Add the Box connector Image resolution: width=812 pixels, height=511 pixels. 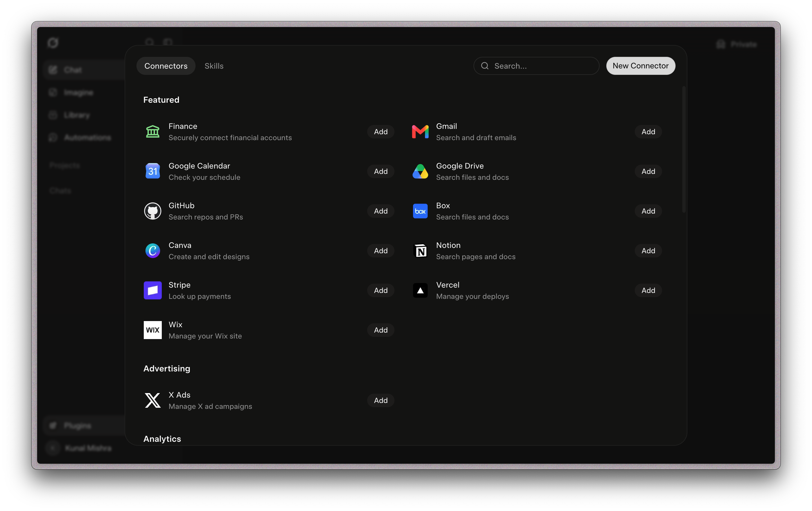pyautogui.click(x=648, y=211)
